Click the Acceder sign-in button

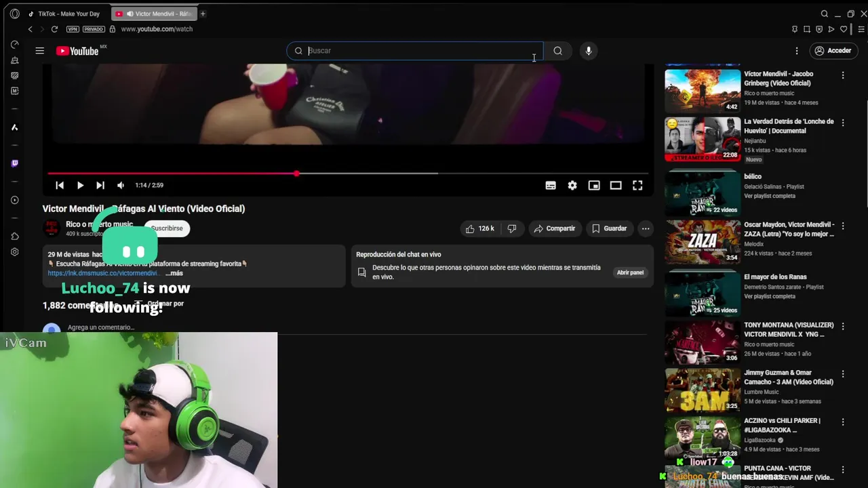pyautogui.click(x=833, y=51)
